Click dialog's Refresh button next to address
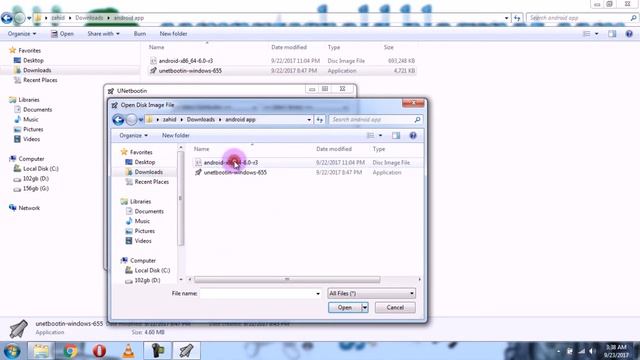This screenshot has height=360, width=640. pos(320,120)
